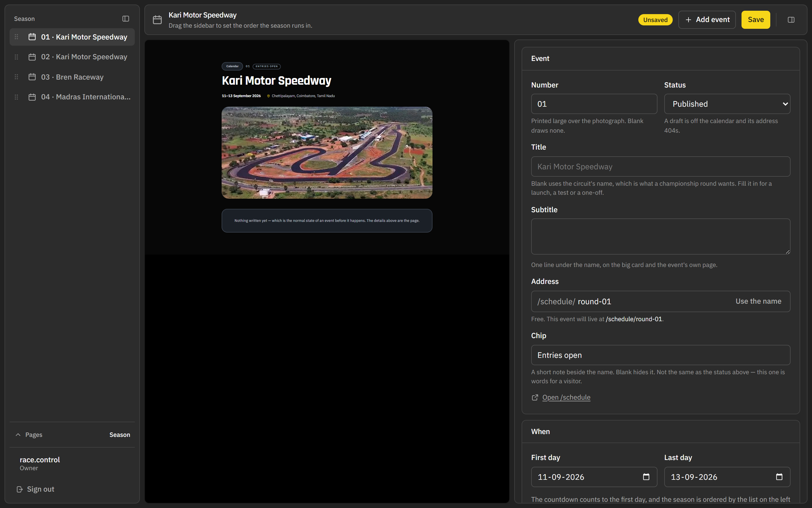Screen dimensions: 812x508
Task: Open the Status dropdown showing Published
Action: (727, 104)
